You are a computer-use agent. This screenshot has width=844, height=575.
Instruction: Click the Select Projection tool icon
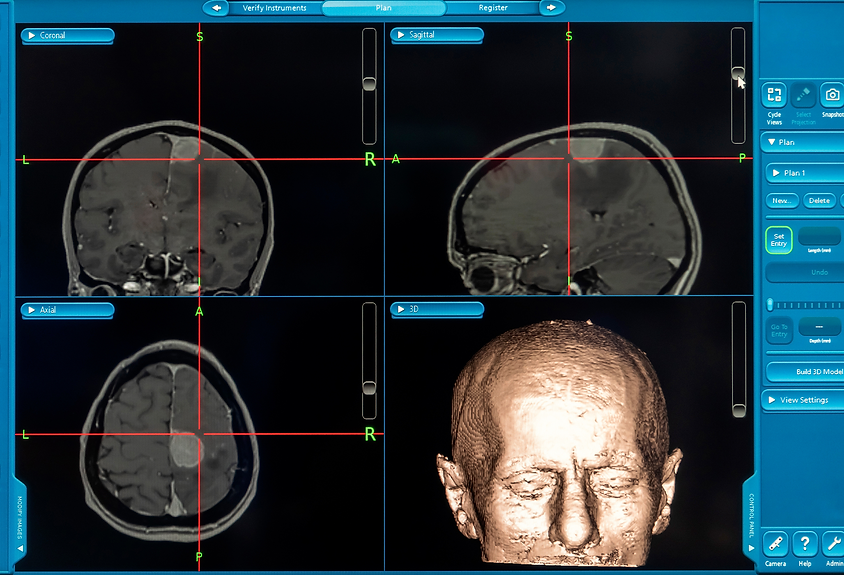tap(803, 95)
